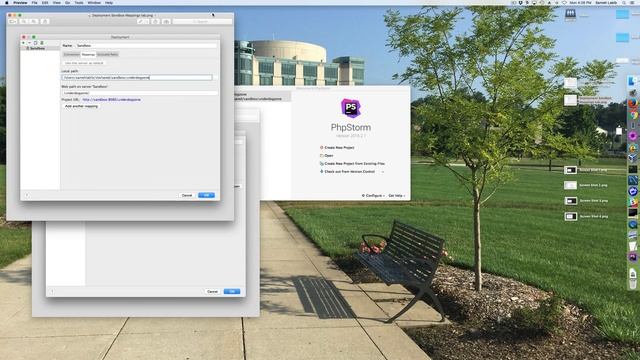Switch to the Mappings tab
The width and height of the screenshot is (640, 360).
(x=88, y=54)
